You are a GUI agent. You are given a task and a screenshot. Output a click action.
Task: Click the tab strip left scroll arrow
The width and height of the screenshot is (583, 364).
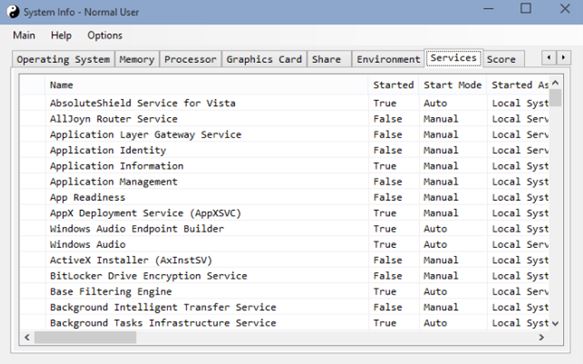[x=549, y=58]
